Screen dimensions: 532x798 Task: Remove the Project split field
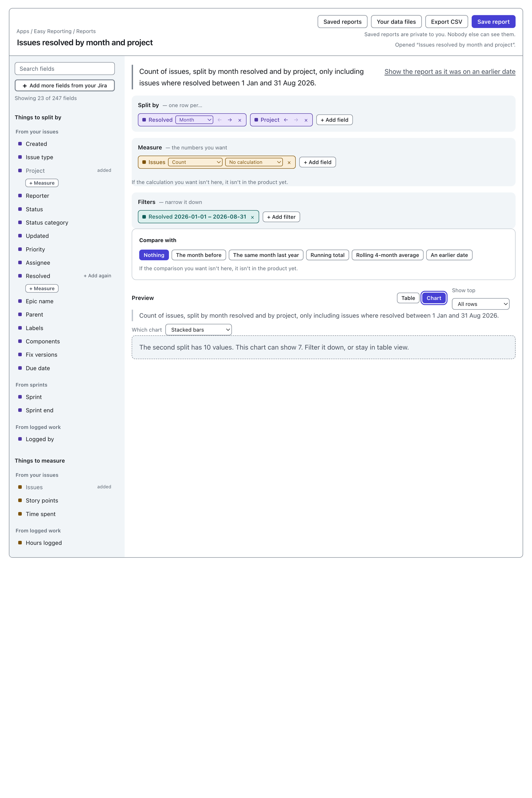point(306,120)
